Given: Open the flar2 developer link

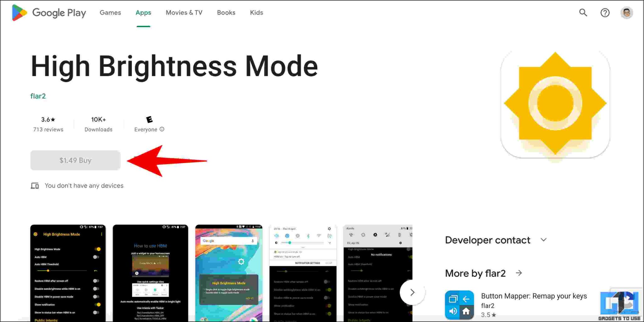Looking at the screenshot, I should (x=38, y=96).
